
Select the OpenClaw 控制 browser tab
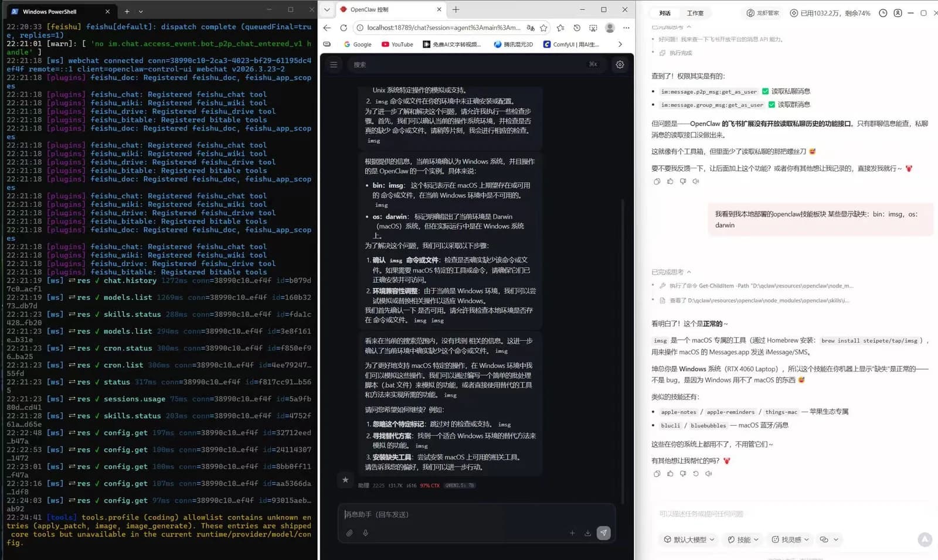click(x=391, y=9)
